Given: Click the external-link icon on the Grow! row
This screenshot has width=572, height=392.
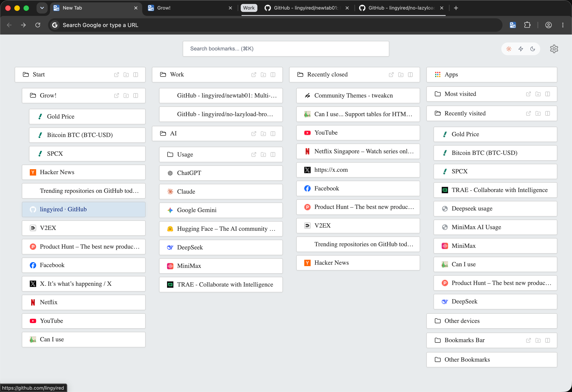Looking at the screenshot, I should coord(117,96).
